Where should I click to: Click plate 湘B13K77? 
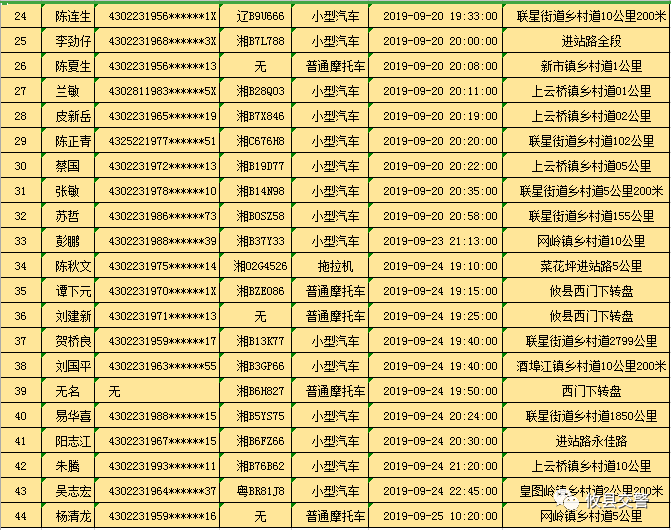[x=260, y=341]
